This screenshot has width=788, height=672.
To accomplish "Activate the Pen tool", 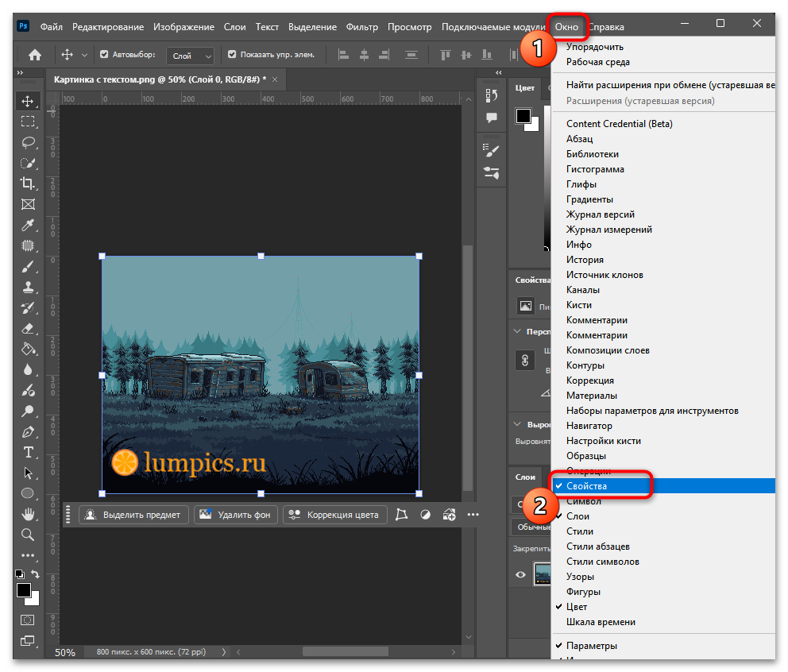I will [x=28, y=432].
